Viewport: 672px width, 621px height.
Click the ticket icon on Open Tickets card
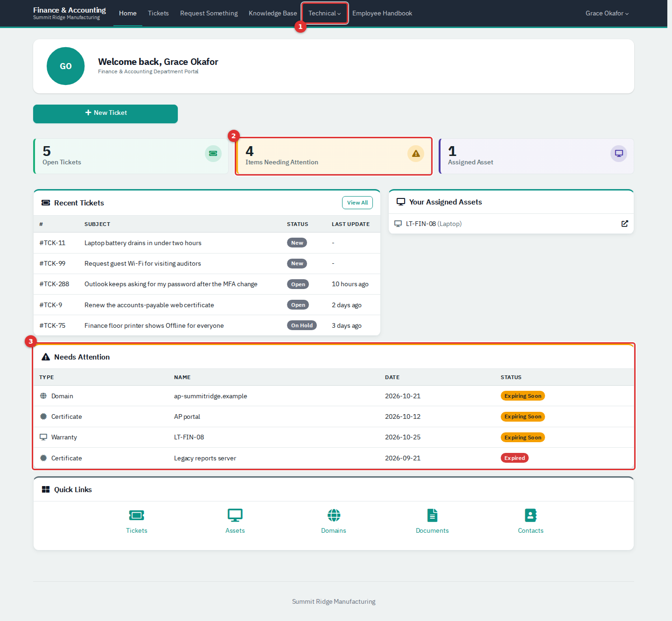213,154
